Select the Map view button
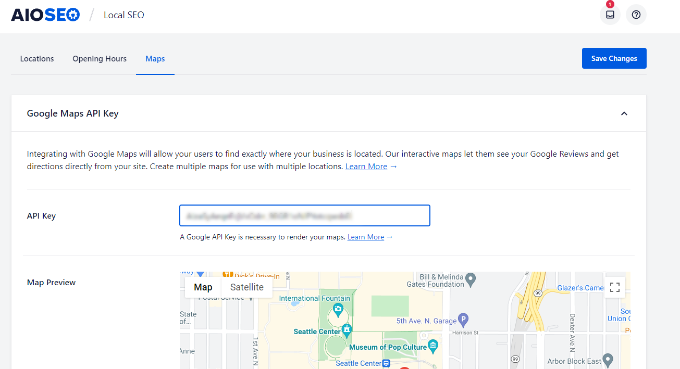This screenshot has height=369, width=680. click(x=203, y=287)
